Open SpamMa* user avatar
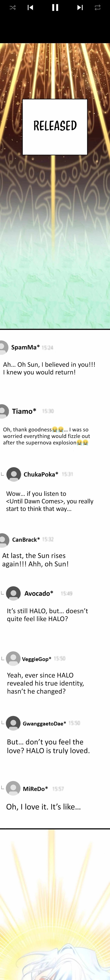Image resolution: width=110 pixels, height=980 pixels. (3, 347)
